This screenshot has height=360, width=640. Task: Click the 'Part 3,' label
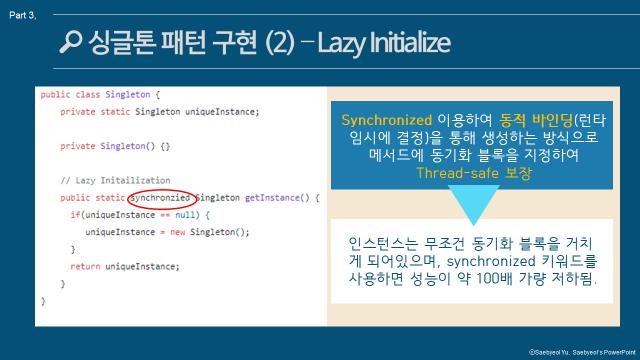(23, 16)
